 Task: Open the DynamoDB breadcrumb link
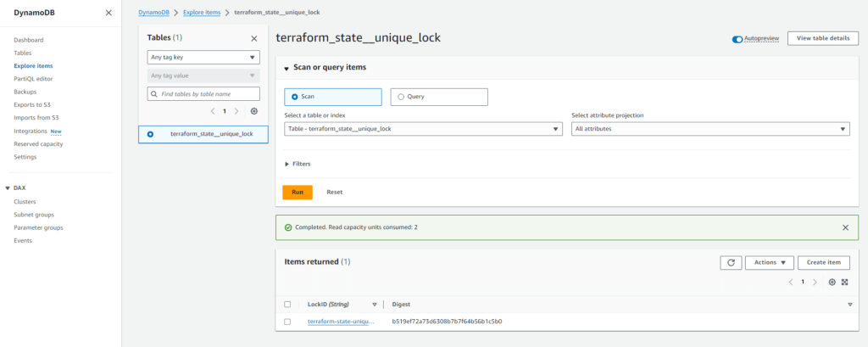(x=154, y=12)
